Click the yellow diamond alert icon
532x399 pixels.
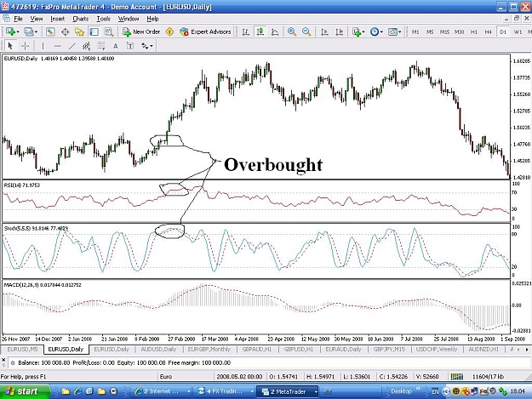[169, 31]
